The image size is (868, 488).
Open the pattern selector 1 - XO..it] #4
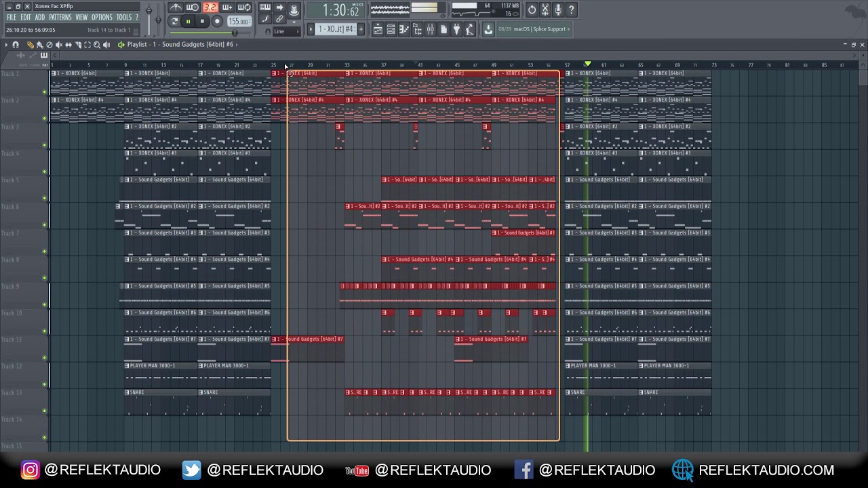pyautogui.click(x=336, y=29)
